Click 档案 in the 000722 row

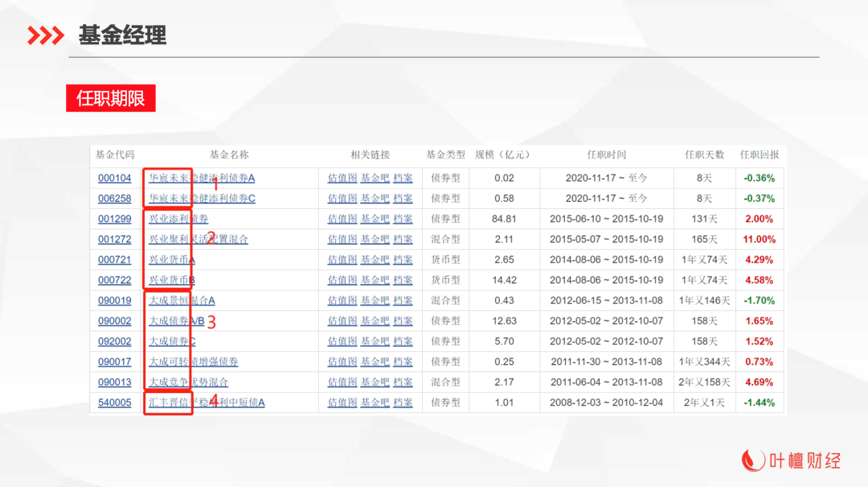click(403, 280)
